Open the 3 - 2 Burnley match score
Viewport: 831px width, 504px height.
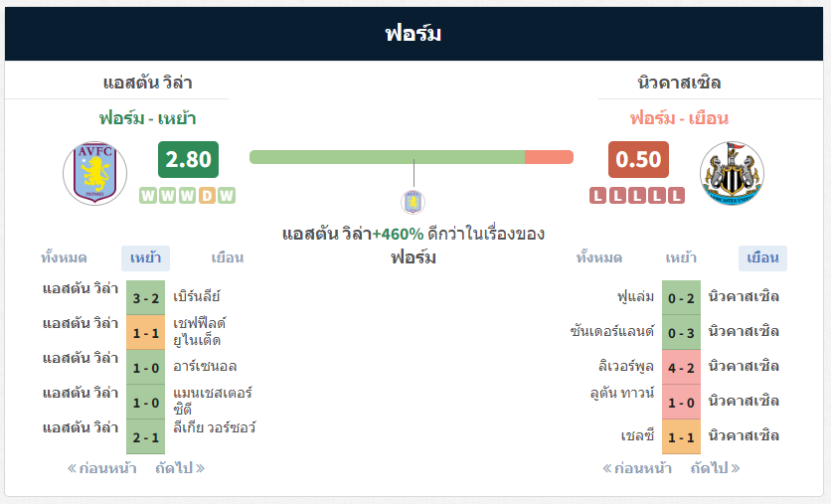(x=146, y=298)
